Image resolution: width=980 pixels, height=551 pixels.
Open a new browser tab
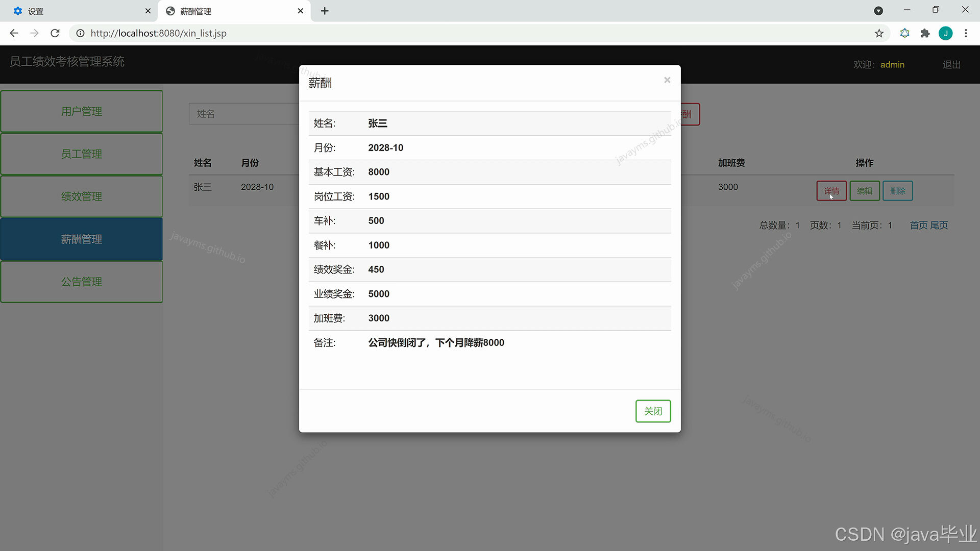pyautogui.click(x=325, y=11)
